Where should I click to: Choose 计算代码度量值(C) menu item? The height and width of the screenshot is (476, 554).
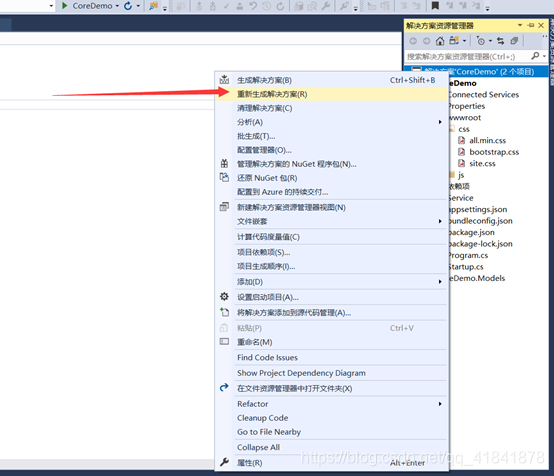pos(332,237)
